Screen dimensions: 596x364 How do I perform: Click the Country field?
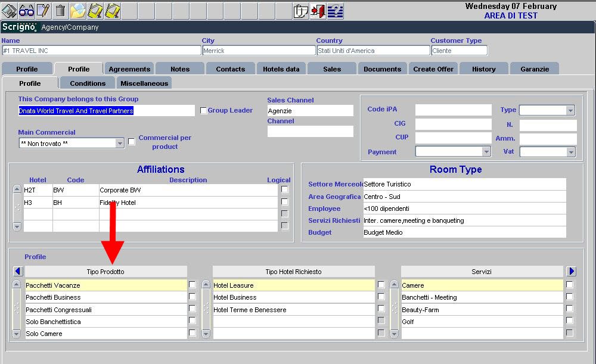tap(373, 51)
